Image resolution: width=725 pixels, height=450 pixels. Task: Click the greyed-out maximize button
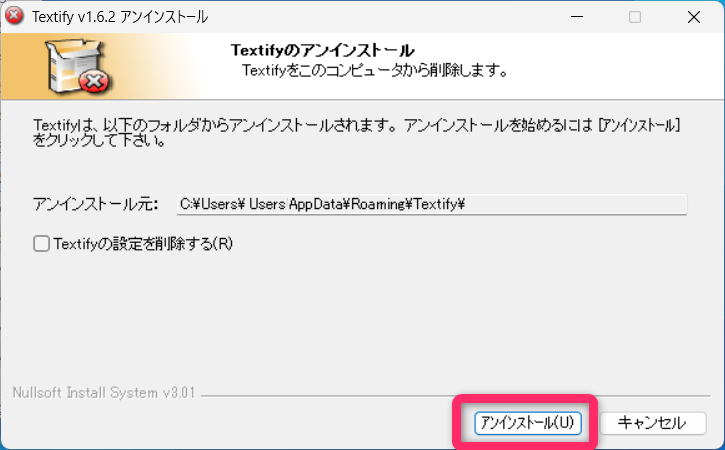(635, 17)
